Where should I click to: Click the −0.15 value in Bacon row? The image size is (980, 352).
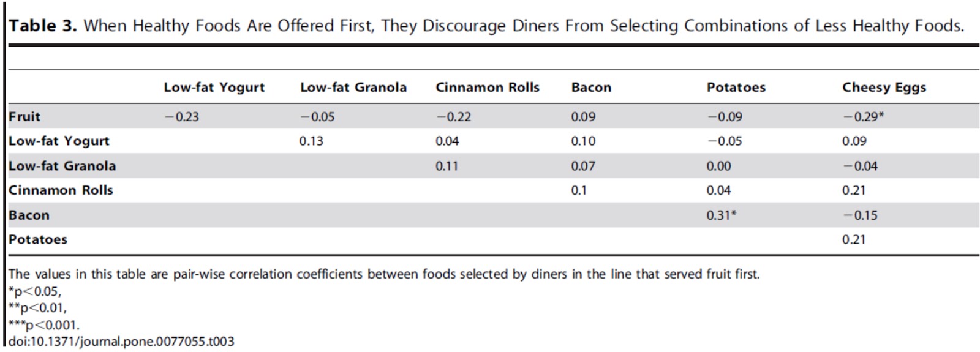tap(860, 215)
